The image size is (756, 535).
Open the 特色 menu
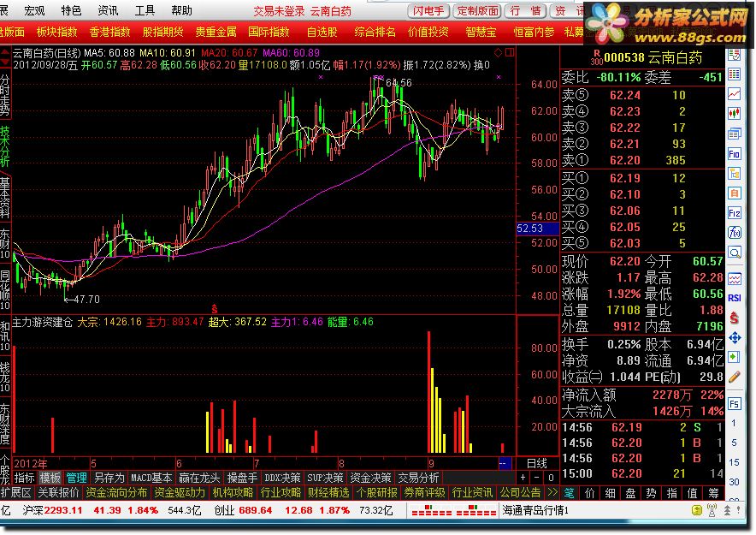point(71,10)
